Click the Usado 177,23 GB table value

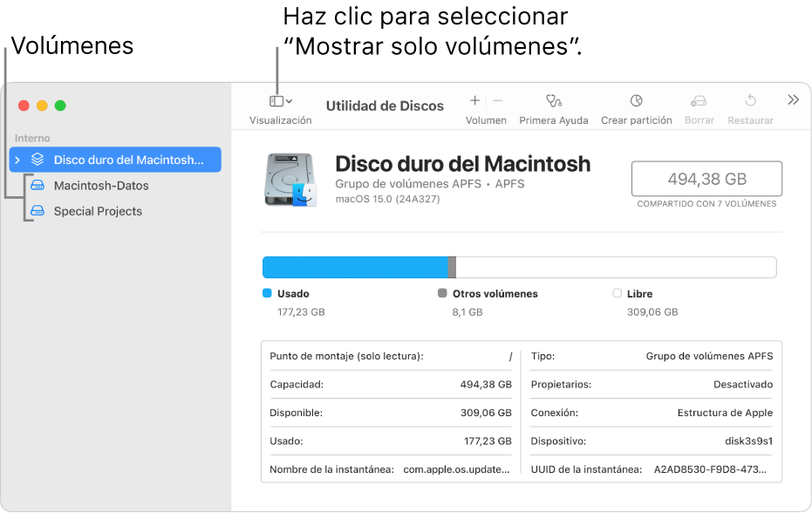[x=488, y=441]
